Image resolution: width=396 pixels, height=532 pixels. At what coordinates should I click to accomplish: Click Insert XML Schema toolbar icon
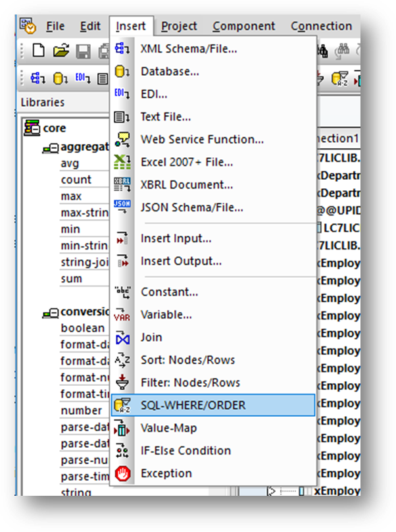coord(37,78)
